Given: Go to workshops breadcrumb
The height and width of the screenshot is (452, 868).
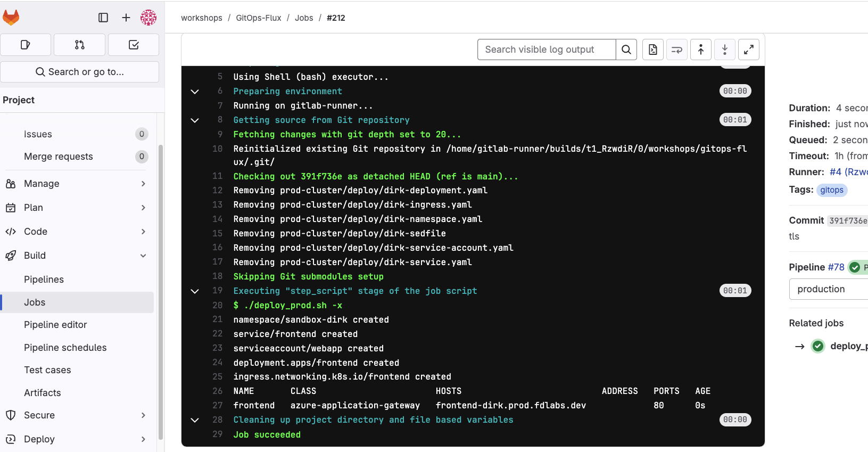Looking at the screenshot, I should (202, 18).
